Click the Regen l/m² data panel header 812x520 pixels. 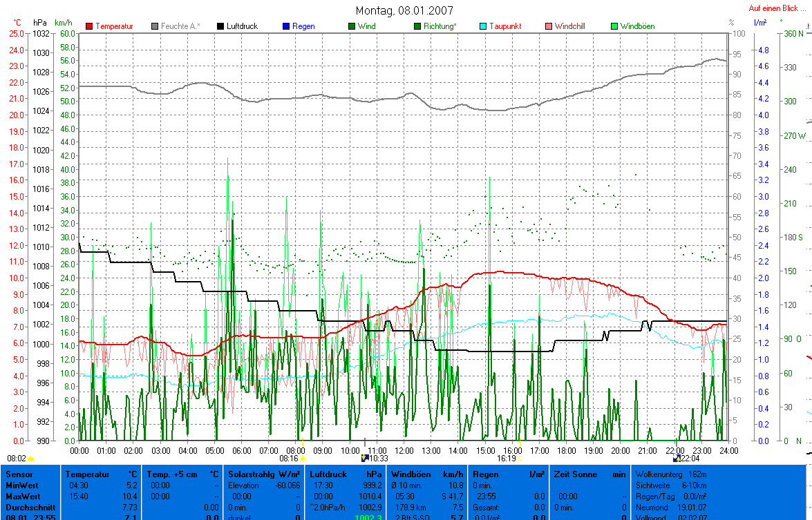pos(508,474)
